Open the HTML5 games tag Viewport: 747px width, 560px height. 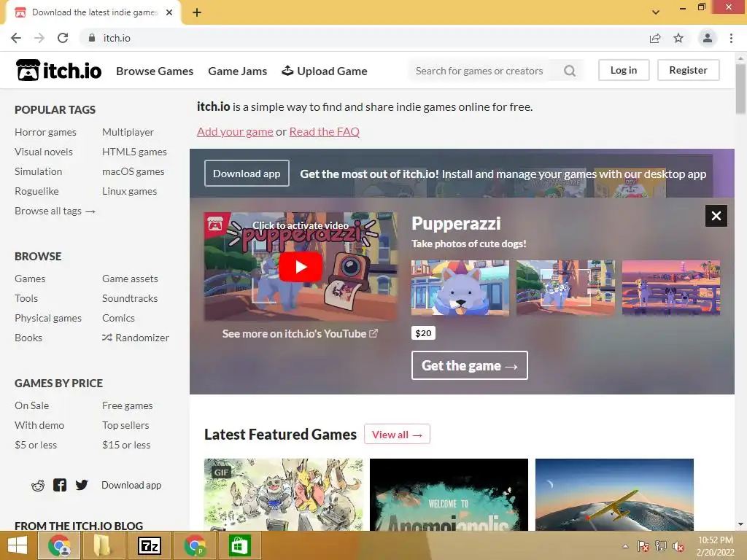pyautogui.click(x=134, y=152)
